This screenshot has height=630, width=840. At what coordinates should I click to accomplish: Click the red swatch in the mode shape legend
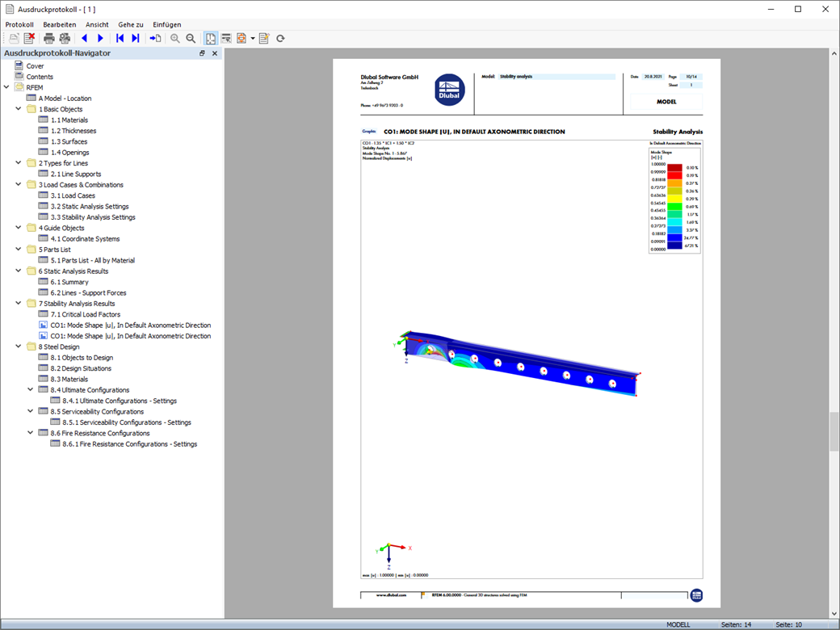pyautogui.click(x=674, y=175)
